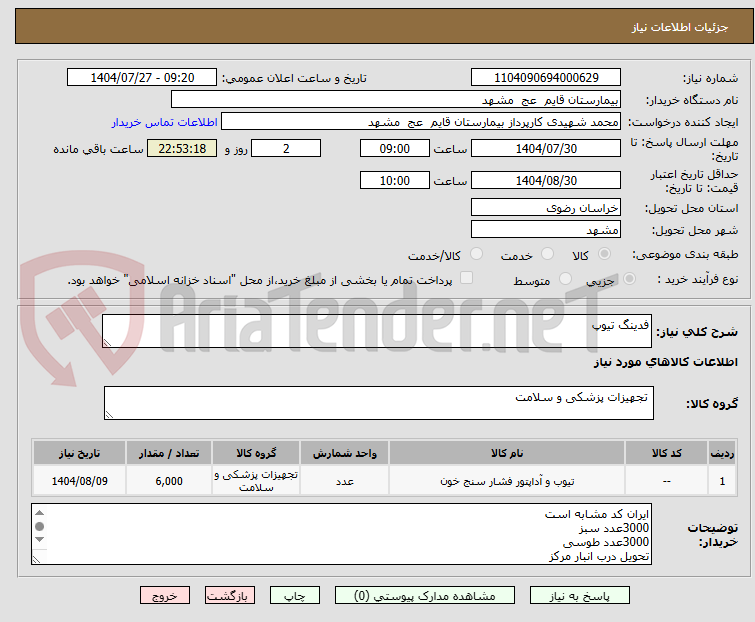
Task: Click the بازگشت back button
Action: coord(229,596)
